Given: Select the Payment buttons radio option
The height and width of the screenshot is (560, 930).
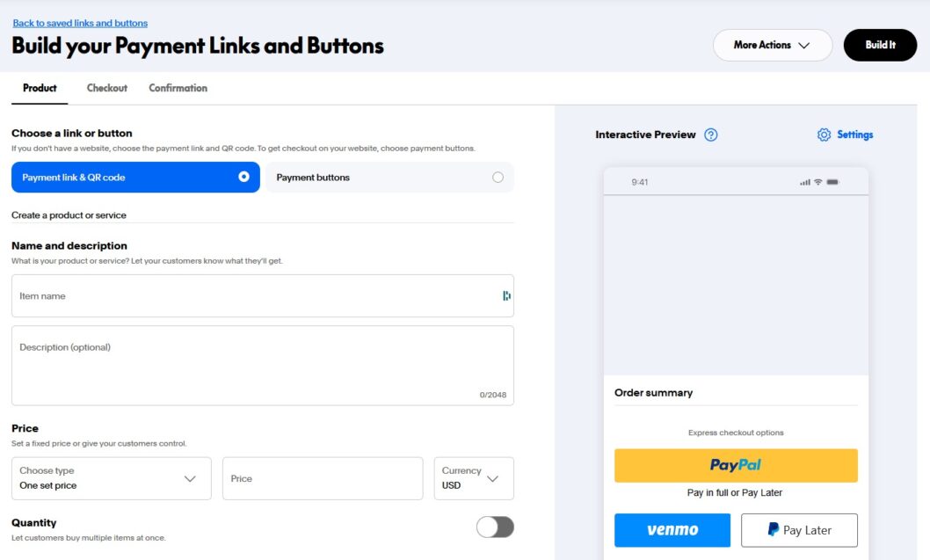Looking at the screenshot, I should 498,178.
